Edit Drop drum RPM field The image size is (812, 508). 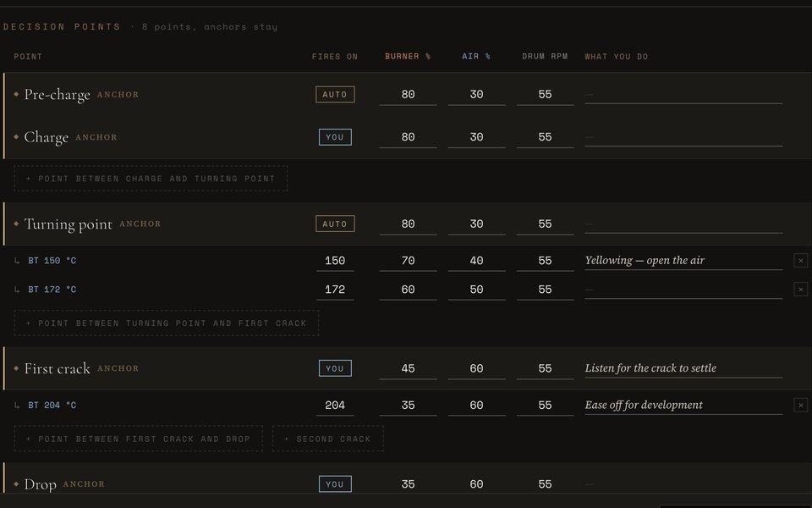click(x=545, y=484)
